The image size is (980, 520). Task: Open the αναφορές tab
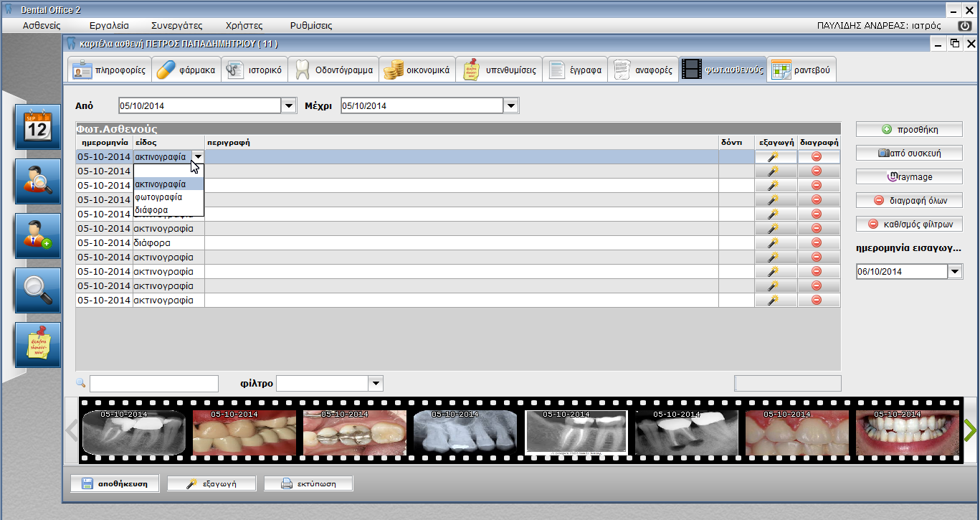point(643,70)
